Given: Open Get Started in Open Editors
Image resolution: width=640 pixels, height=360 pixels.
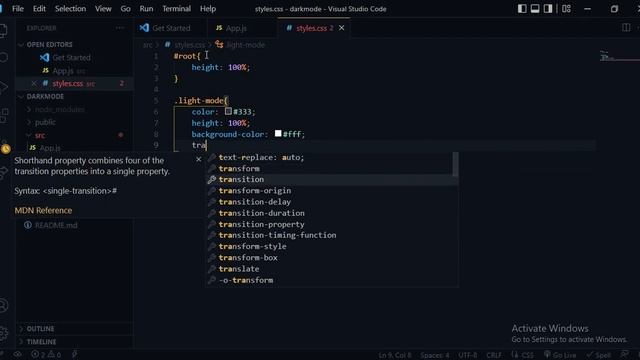Looking at the screenshot, I should (71, 58).
